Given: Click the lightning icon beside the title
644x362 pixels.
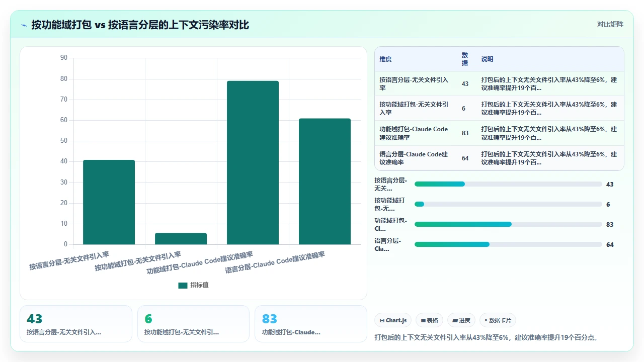Looking at the screenshot, I should coord(24,25).
